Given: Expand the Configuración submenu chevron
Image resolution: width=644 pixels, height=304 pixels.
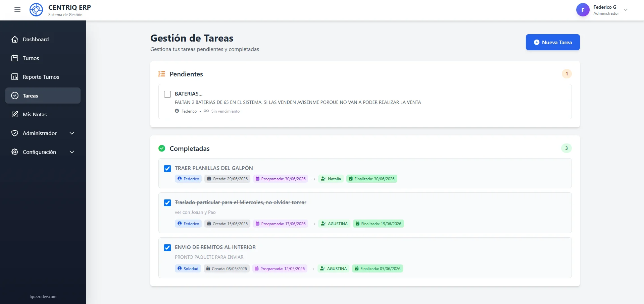Looking at the screenshot, I should tap(72, 152).
